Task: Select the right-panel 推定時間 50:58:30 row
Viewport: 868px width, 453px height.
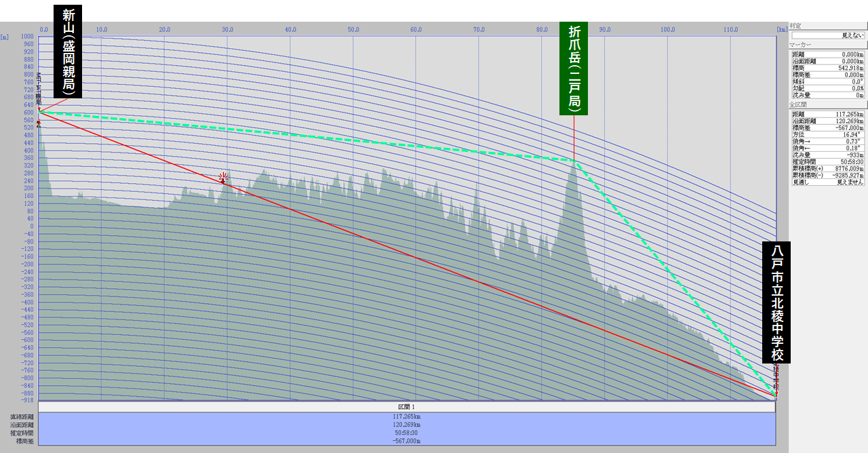Action: coord(828,161)
